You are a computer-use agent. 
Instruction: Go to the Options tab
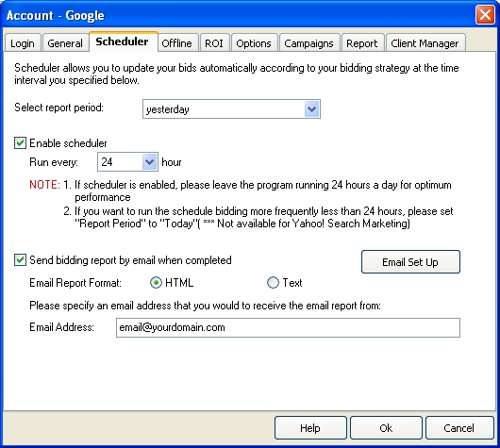(x=254, y=42)
